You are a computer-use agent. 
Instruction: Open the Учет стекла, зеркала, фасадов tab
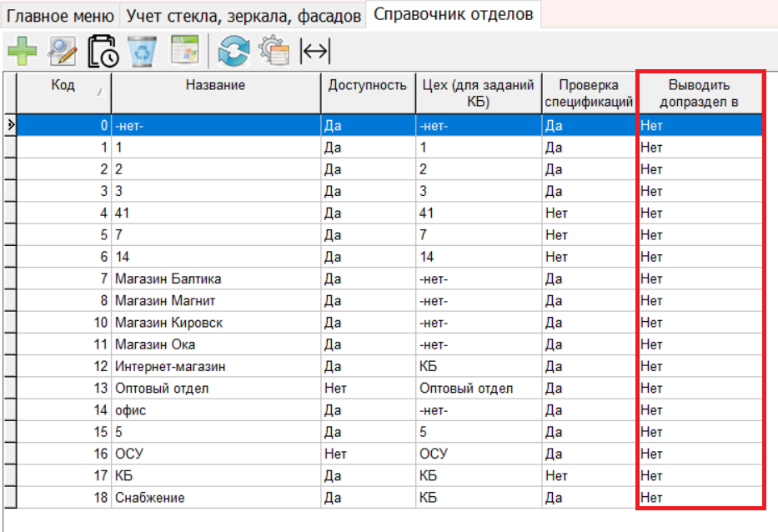244,15
